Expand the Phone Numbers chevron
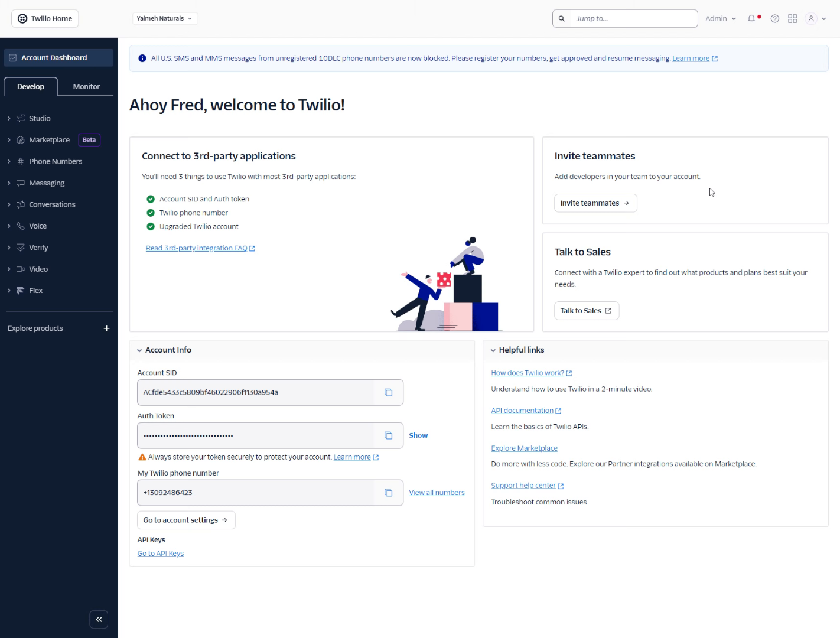 [x=9, y=161]
